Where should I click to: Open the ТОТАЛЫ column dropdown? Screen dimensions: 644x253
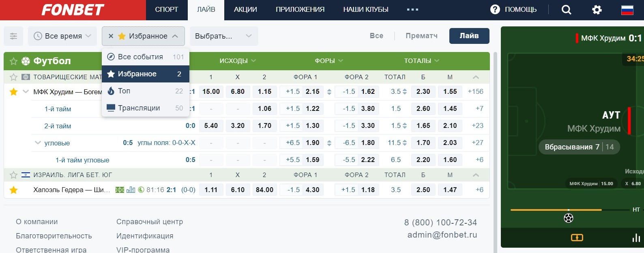click(422, 61)
